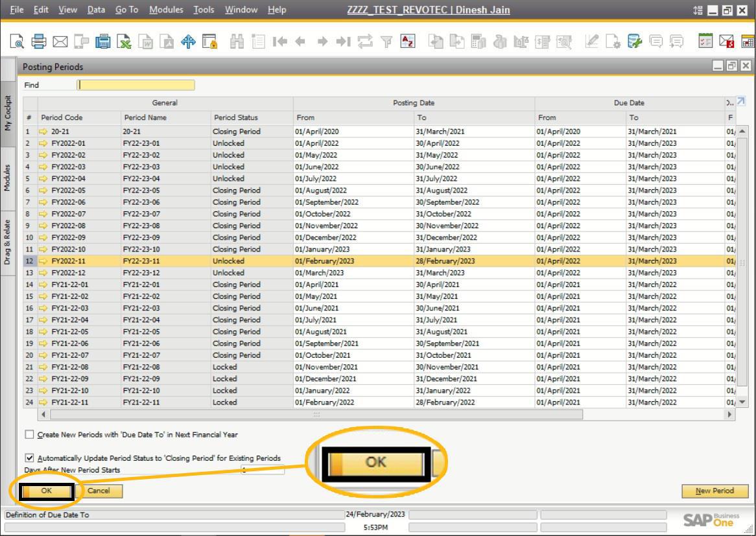Image resolution: width=756 pixels, height=536 pixels.
Task: Click the New Period button
Action: (x=715, y=491)
